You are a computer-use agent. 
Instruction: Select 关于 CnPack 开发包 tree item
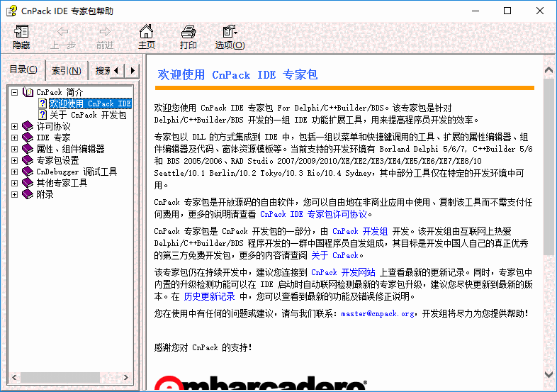coord(88,115)
